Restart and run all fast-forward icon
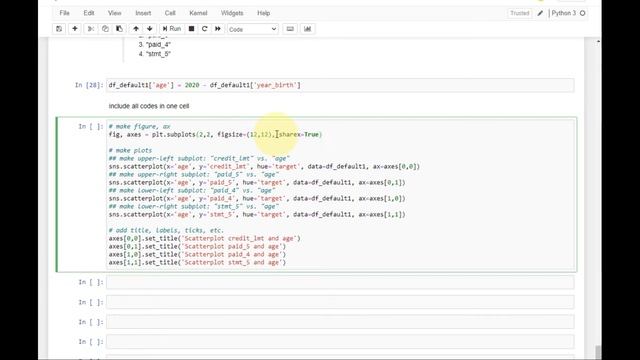The height and width of the screenshot is (360, 640). (x=218, y=29)
